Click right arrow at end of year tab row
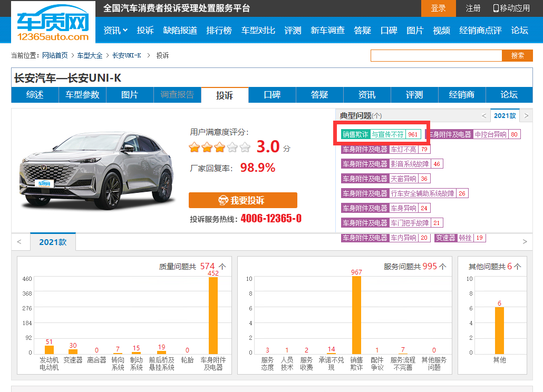543x392 pixels. point(525,242)
